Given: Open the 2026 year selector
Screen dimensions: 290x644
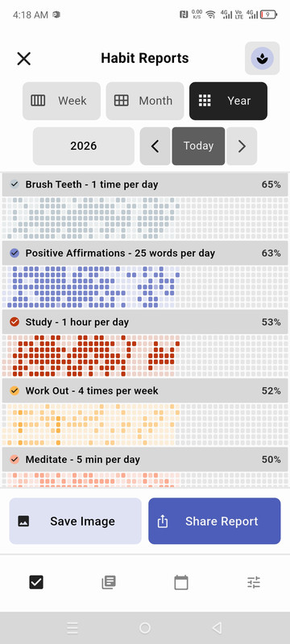Looking at the screenshot, I should click(x=84, y=146).
